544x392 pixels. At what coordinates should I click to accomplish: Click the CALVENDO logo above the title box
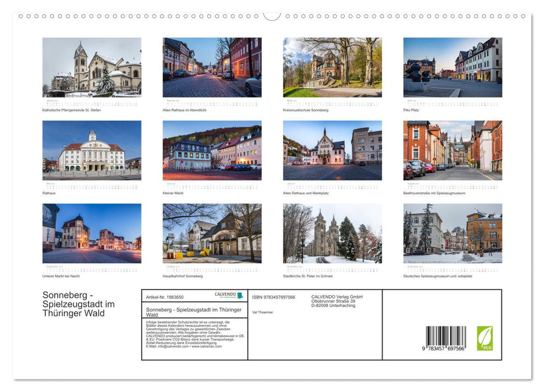pos(224,294)
